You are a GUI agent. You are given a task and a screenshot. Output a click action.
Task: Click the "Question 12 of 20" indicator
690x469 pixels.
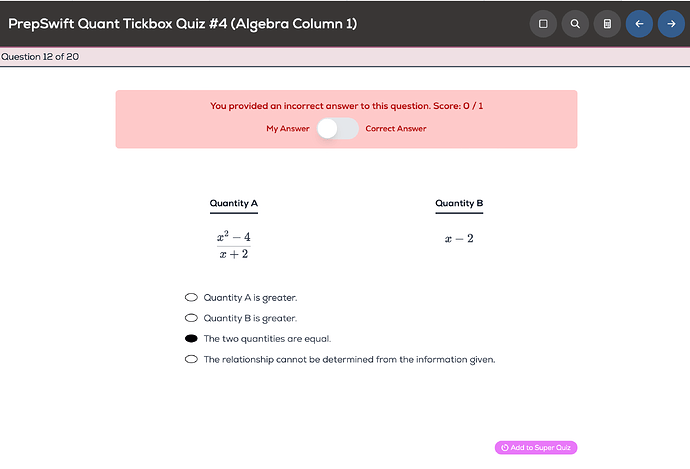click(x=40, y=56)
